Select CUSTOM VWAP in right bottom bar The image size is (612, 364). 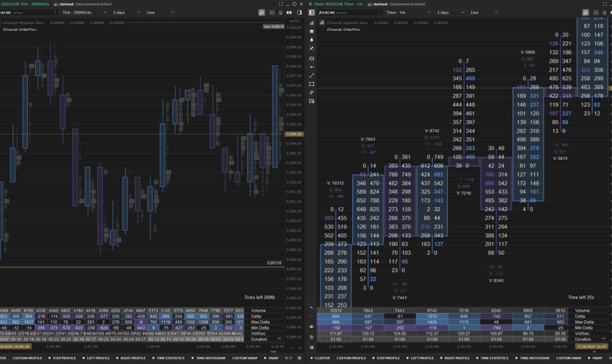tap(569, 358)
